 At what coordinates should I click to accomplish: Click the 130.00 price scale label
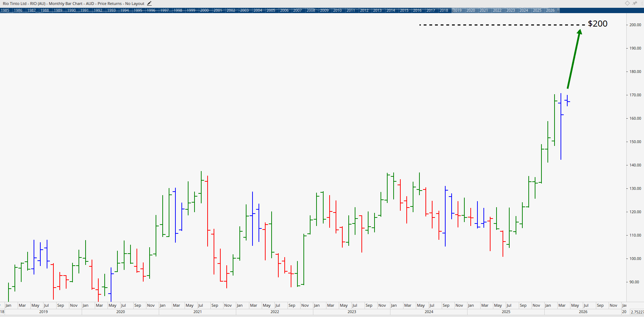635,188
